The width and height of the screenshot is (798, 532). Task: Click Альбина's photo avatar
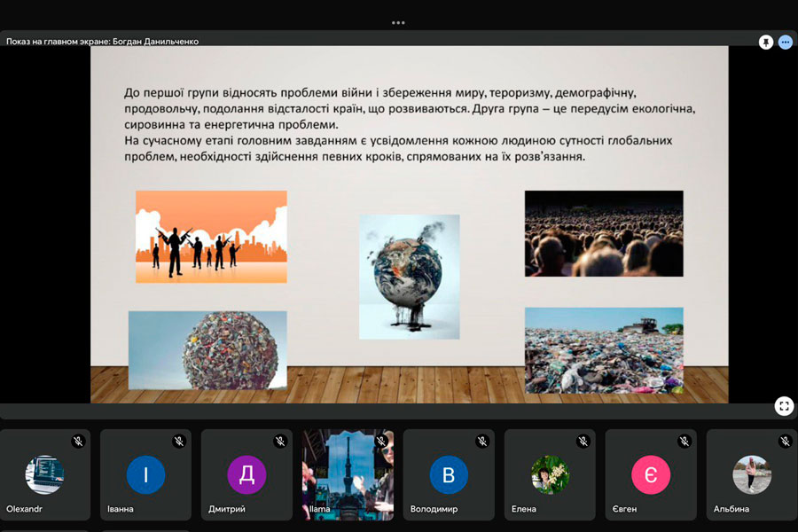(x=752, y=474)
